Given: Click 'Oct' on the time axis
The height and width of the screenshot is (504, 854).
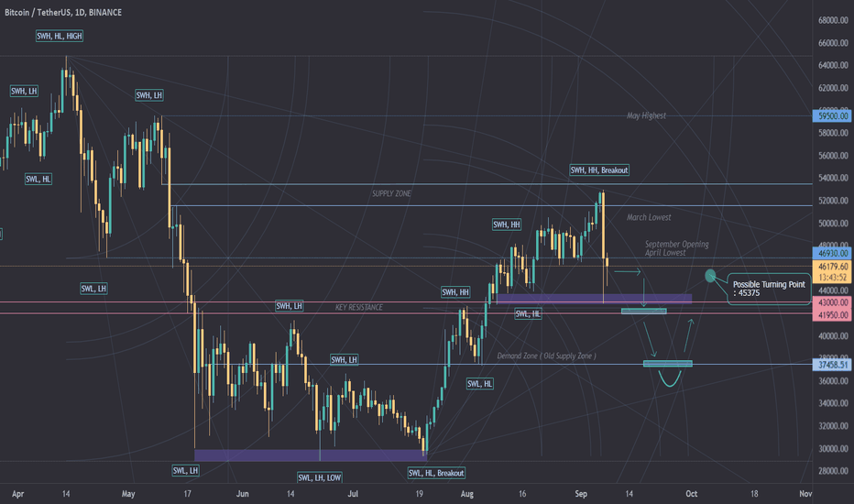Looking at the screenshot, I should coord(691,494).
